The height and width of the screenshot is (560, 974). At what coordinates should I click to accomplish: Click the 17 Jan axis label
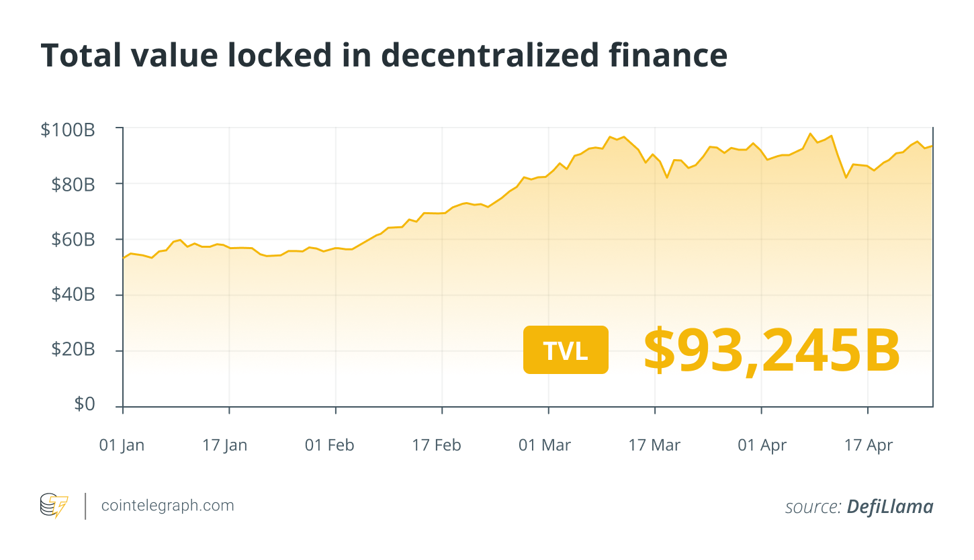225,445
